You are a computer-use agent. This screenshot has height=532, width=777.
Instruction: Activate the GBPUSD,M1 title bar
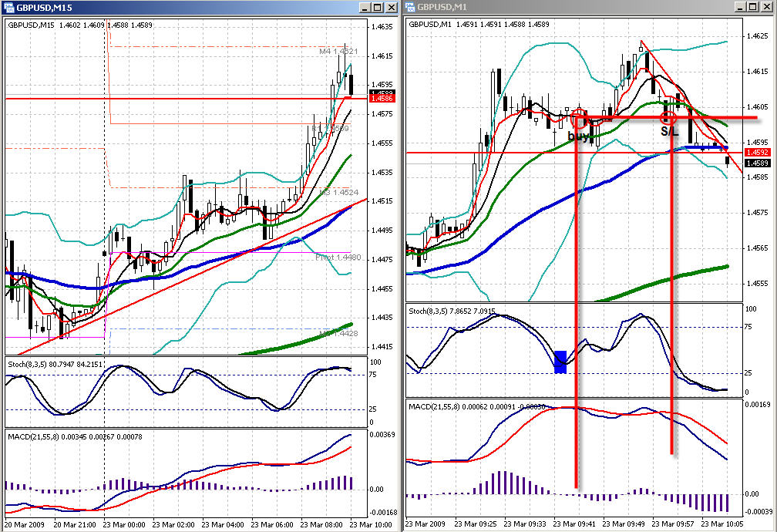click(x=589, y=7)
